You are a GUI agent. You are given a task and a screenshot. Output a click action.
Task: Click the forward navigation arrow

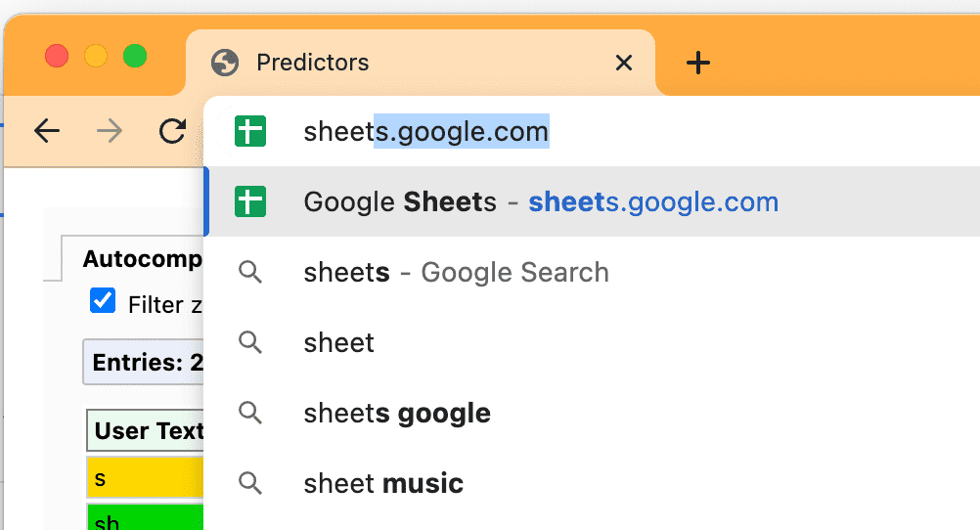pos(110,131)
